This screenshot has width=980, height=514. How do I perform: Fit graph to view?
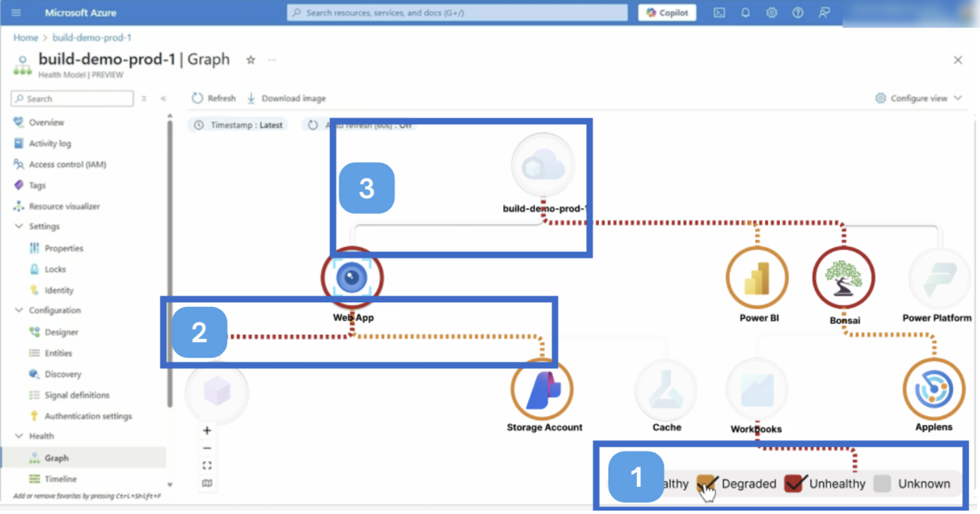pyautogui.click(x=207, y=465)
